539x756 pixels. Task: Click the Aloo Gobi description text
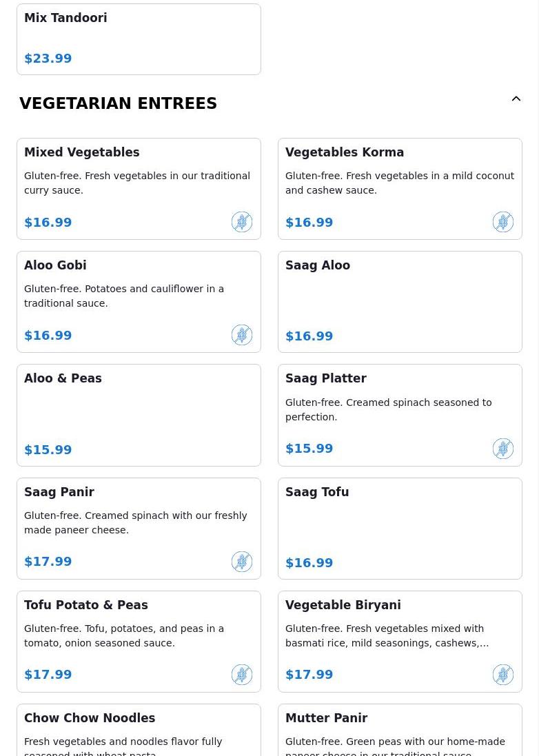124,296
